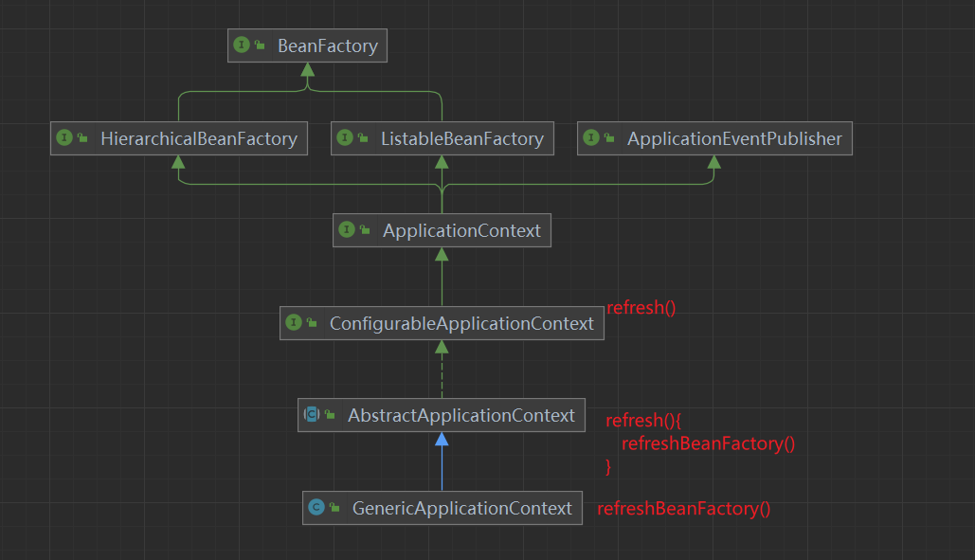Click the public lock icon on HierarchicalBeanFactory
This screenshot has height=560, width=975.
pyautogui.click(x=82, y=138)
